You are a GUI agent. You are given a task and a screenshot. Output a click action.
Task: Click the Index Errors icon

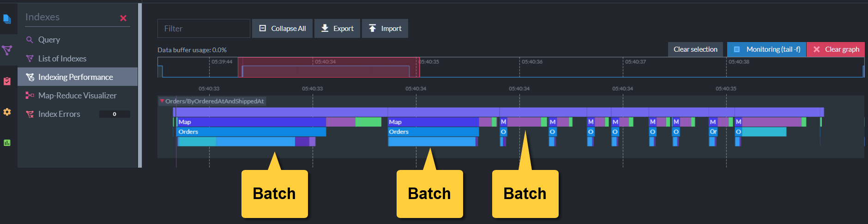pyautogui.click(x=30, y=114)
